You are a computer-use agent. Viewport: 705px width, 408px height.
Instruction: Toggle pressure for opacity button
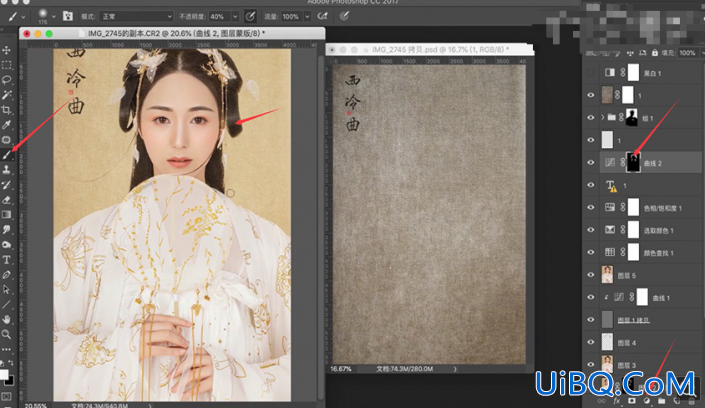pos(250,17)
